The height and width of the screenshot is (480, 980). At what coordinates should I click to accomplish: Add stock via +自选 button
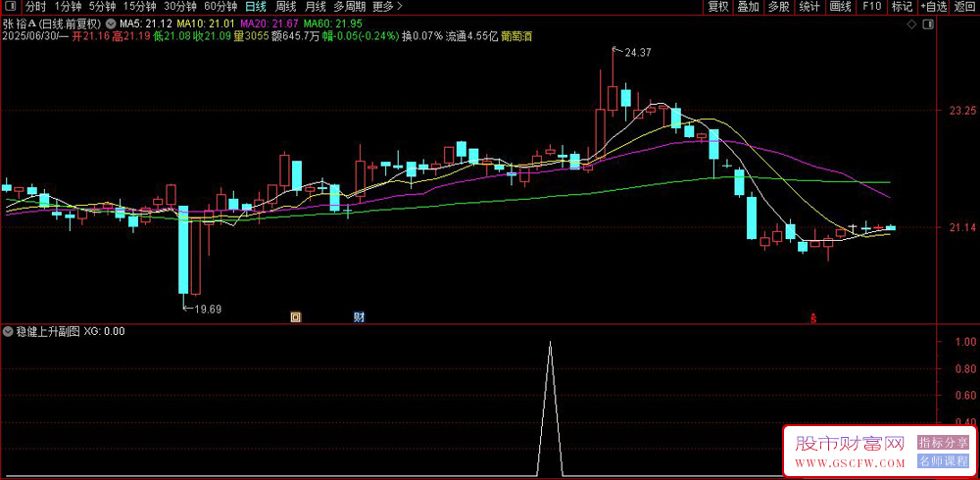point(934,8)
